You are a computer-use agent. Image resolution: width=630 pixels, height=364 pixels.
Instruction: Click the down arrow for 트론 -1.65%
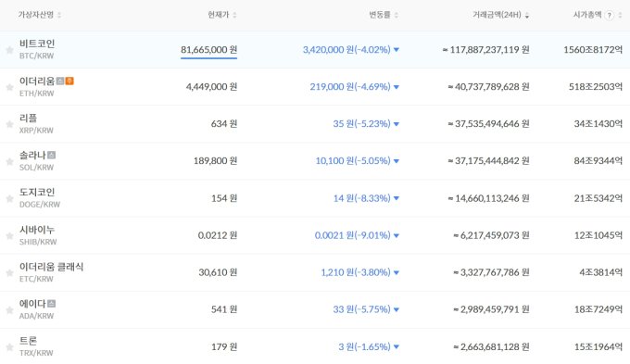click(x=397, y=346)
